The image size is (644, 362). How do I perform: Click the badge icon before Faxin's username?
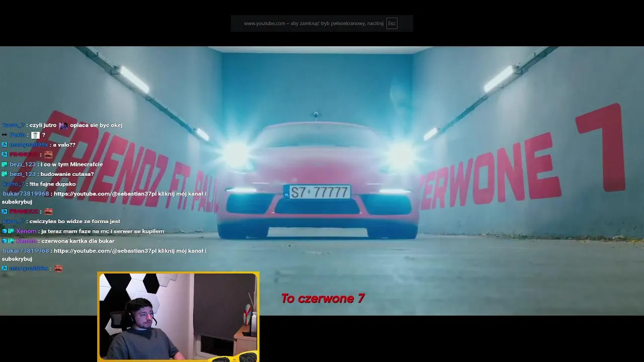(x=5, y=135)
